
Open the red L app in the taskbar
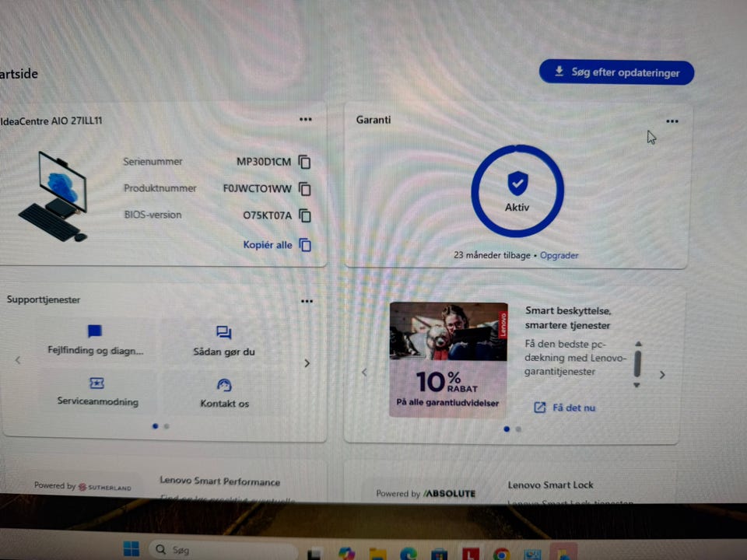pos(470,553)
